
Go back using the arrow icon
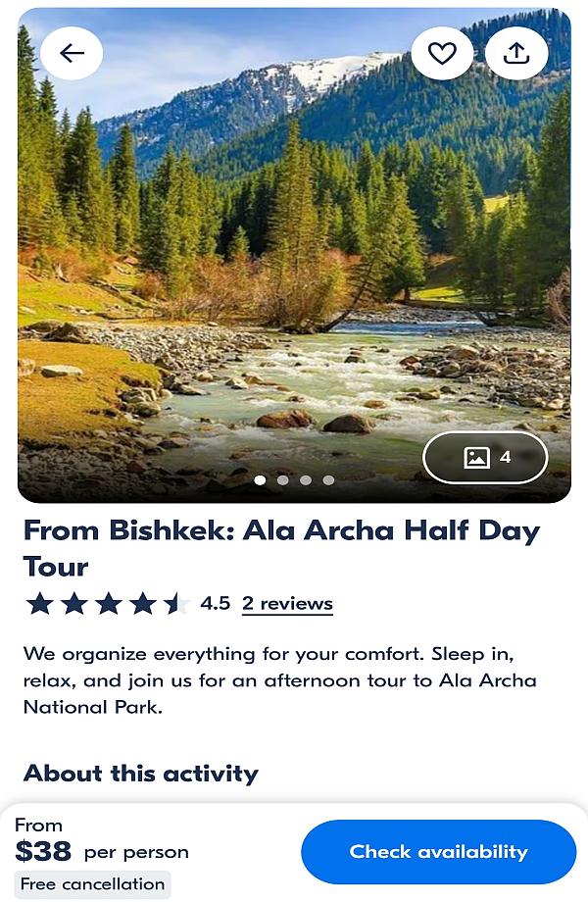pyautogui.click(x=72, y=53)
